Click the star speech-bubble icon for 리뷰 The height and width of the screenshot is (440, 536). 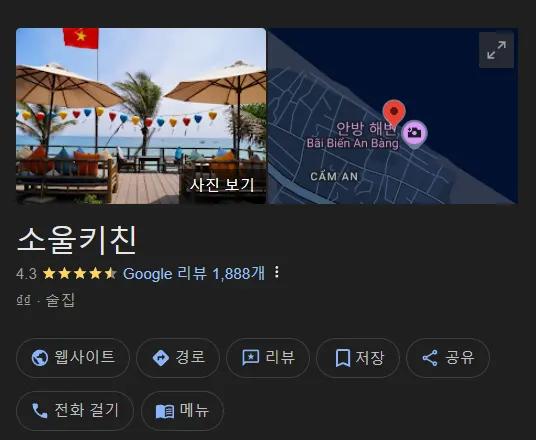tap(251, 358)
